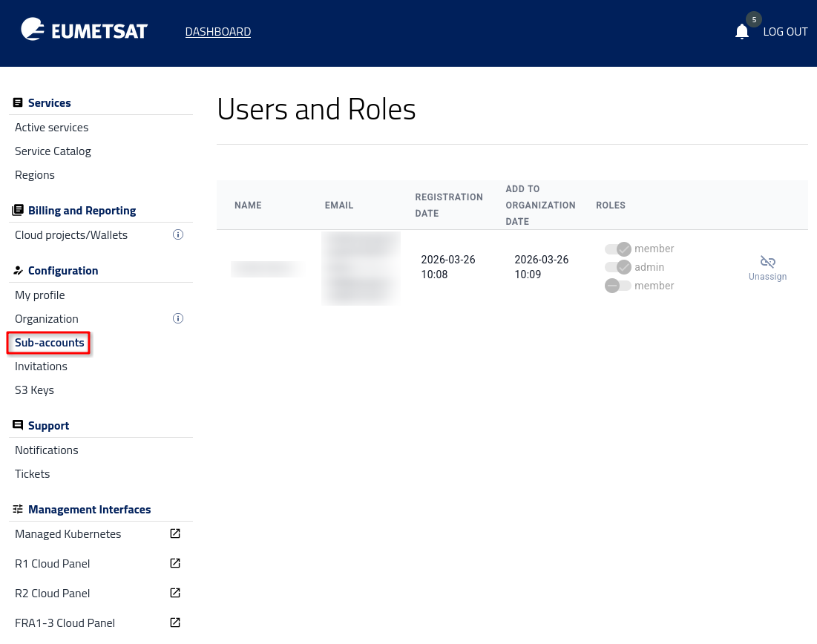Open S3 Keys page
This screenshot has height=644, width=817.
pos(34,390)
